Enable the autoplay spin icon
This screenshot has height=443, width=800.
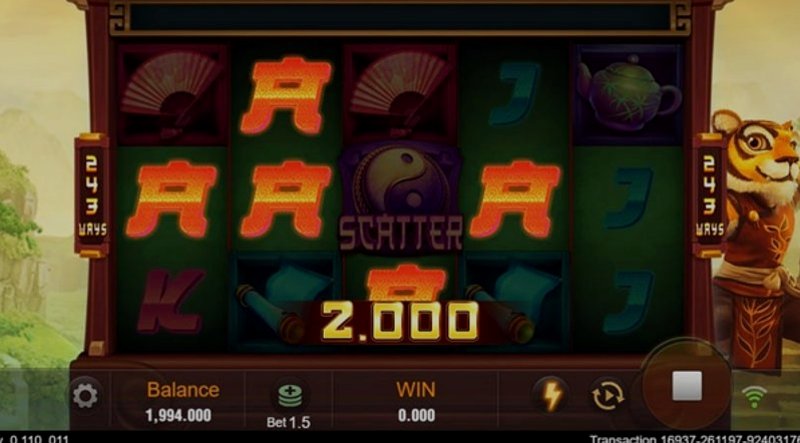[607, 395]
